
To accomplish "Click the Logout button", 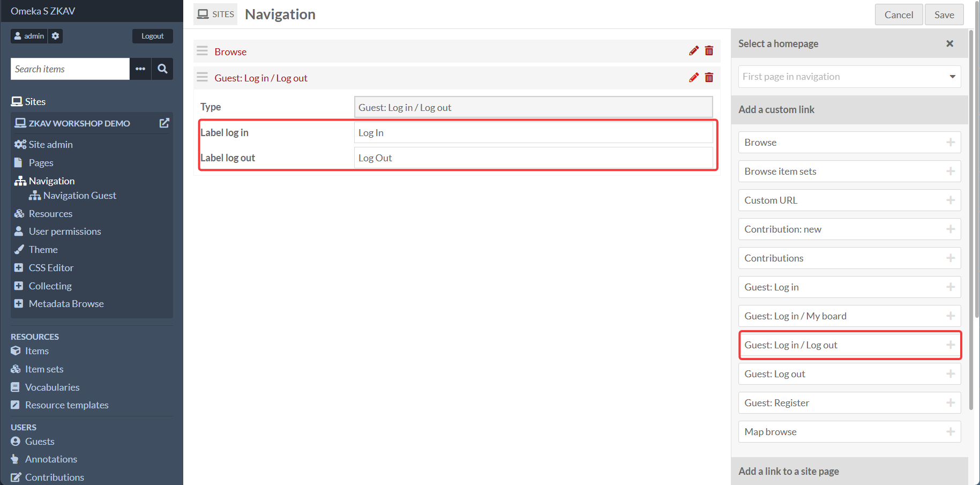I will (x=153, y=36).
